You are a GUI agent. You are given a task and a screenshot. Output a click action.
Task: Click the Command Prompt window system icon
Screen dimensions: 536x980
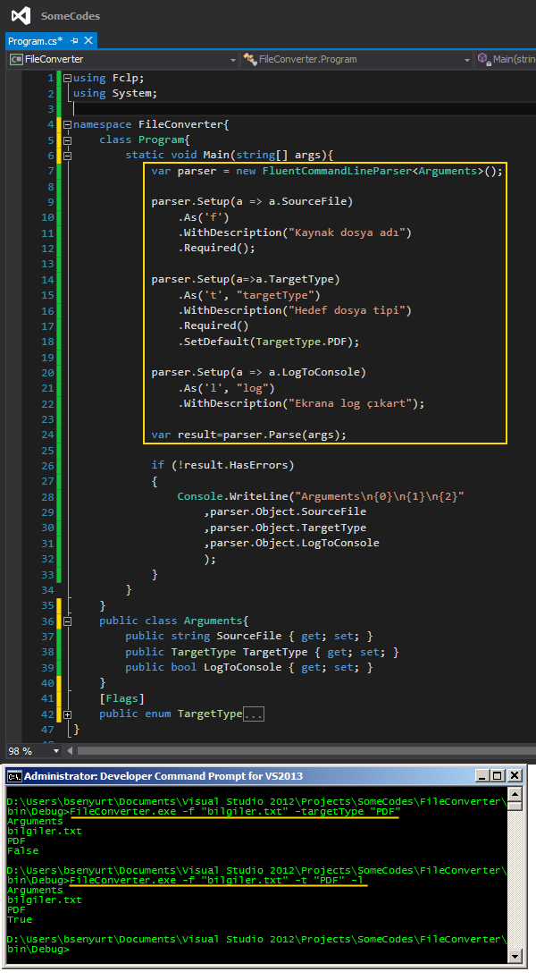click(14, 776)
